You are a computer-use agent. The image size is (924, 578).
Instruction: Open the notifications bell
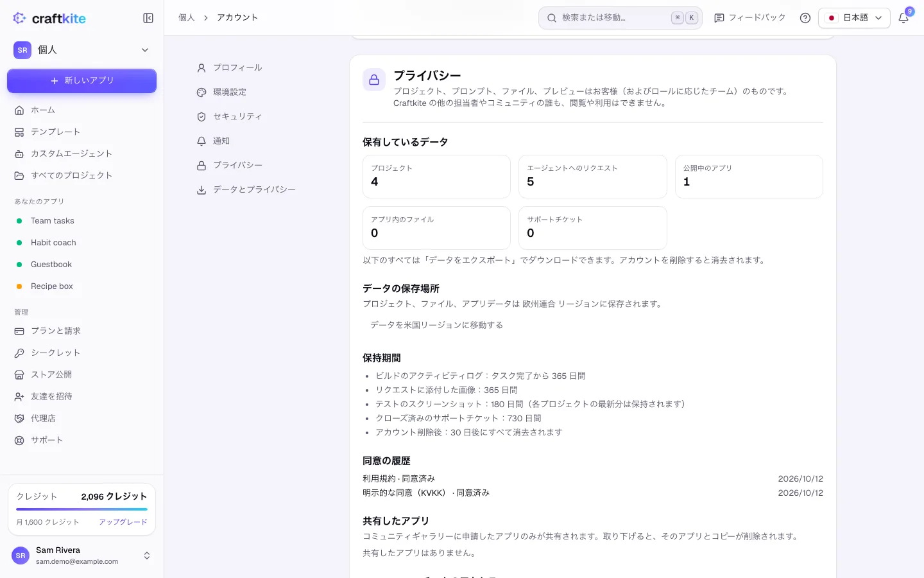point(903,18)
